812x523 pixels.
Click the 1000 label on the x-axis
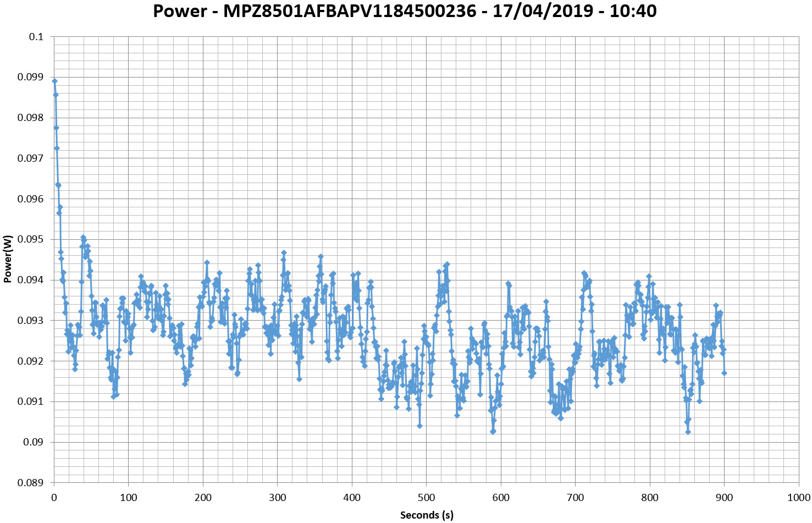(x=799, y=498)
